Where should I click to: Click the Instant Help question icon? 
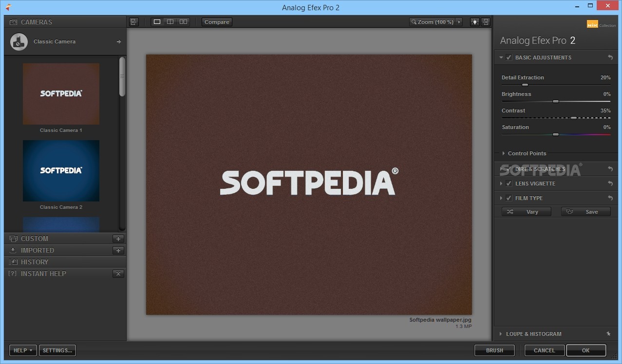click(x=13, y=273)
